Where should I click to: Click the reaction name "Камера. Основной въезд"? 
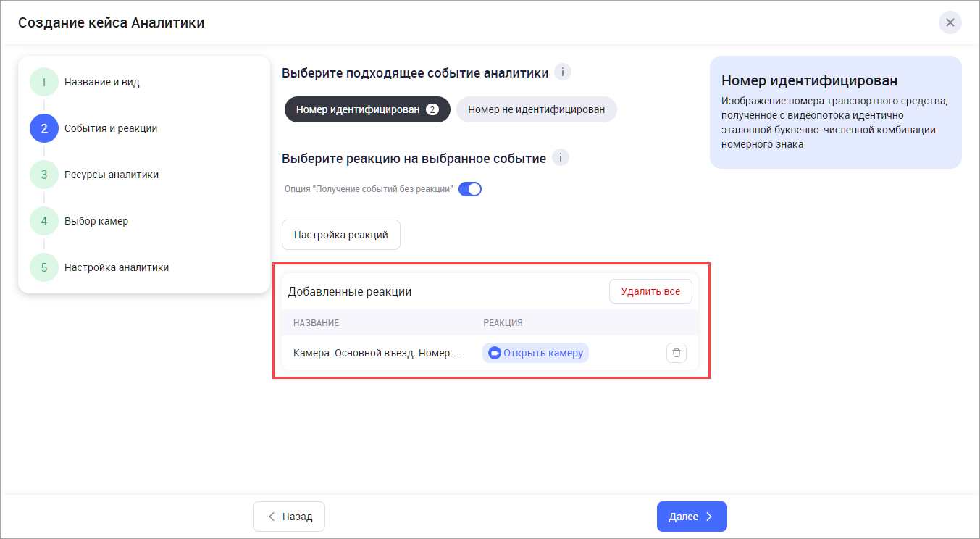coord(376,353)
